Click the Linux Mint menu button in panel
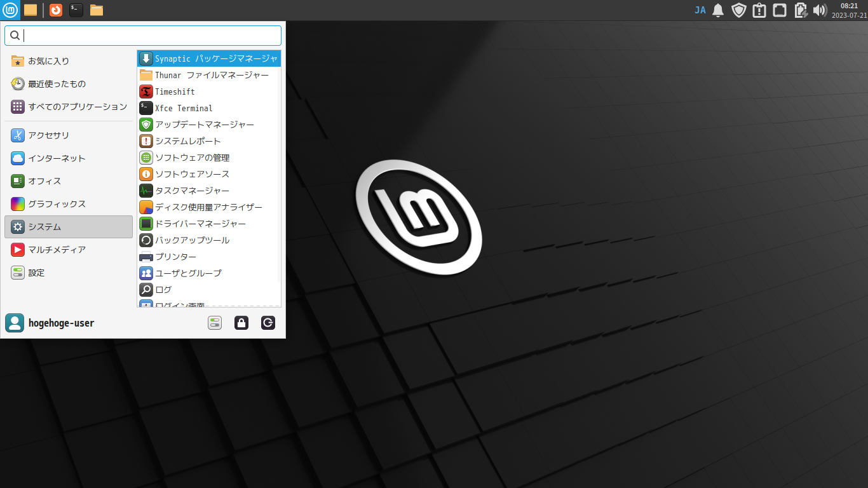 [10, 10]
